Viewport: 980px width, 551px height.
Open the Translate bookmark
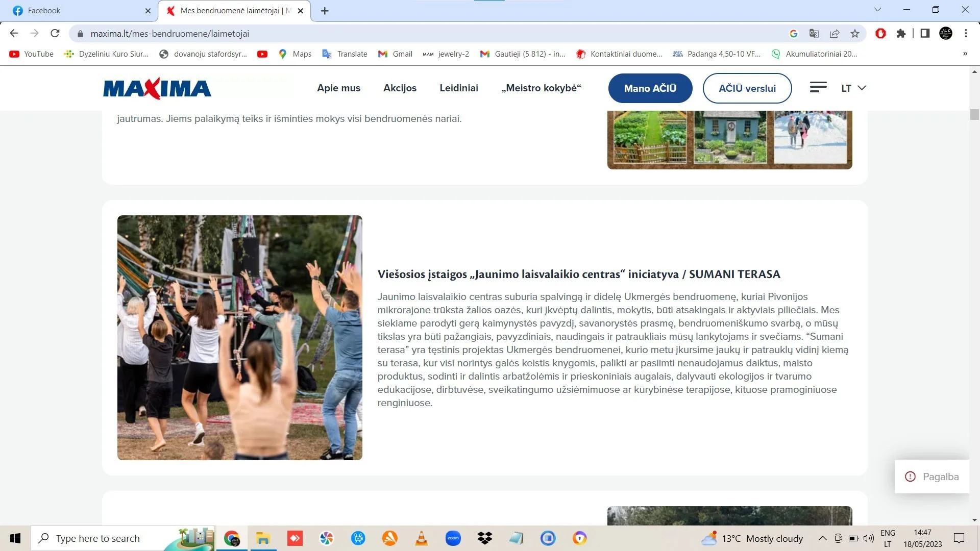(345, 54)
